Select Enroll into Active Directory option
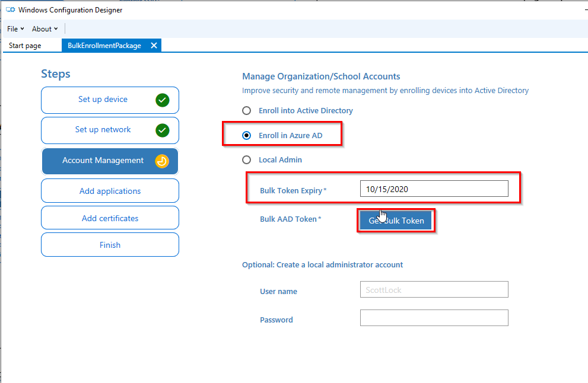The image size is (588, 383). [246, 110]
